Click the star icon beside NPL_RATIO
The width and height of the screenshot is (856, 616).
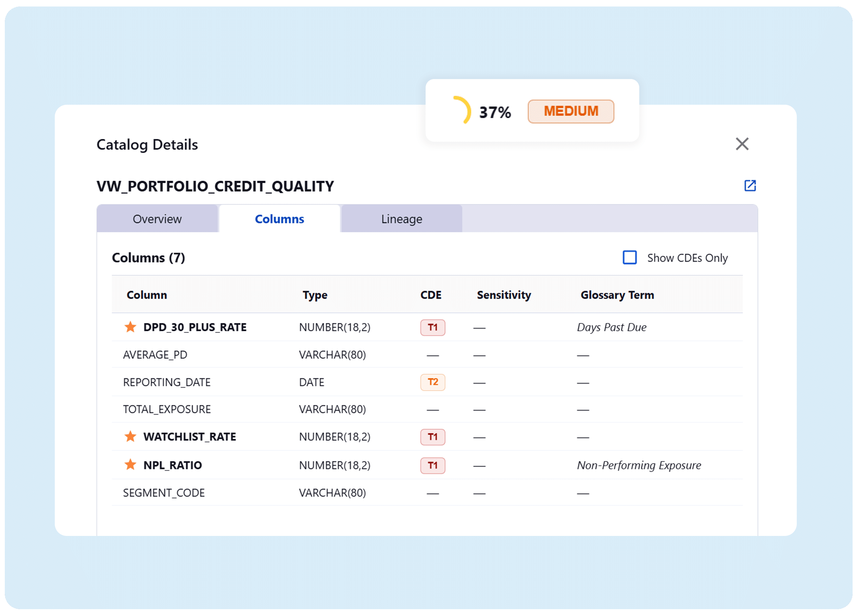[x=130, y=465]
